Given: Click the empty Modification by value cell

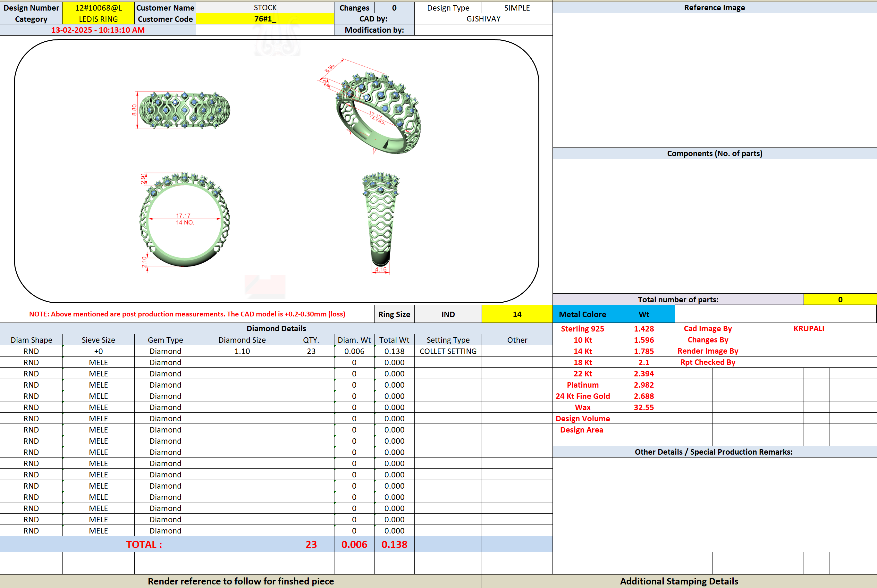Looking at the screenshot, I should point(483,30).
